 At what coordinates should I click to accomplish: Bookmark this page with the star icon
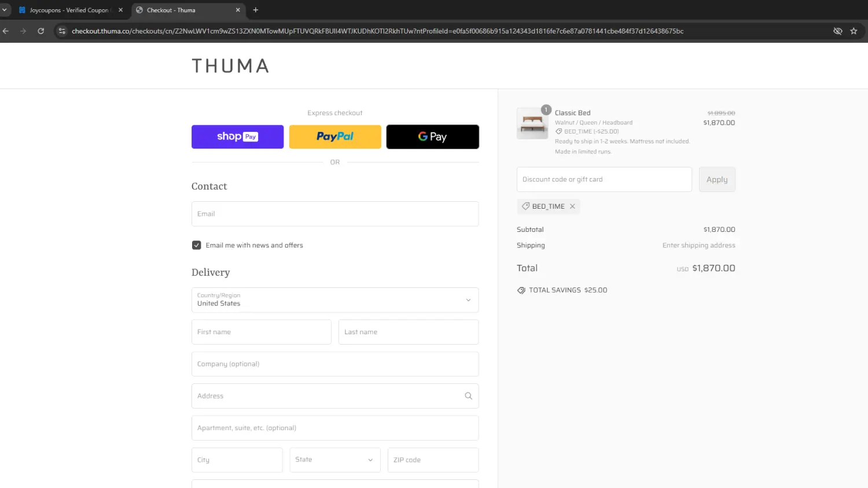click(x=854, y=31)
